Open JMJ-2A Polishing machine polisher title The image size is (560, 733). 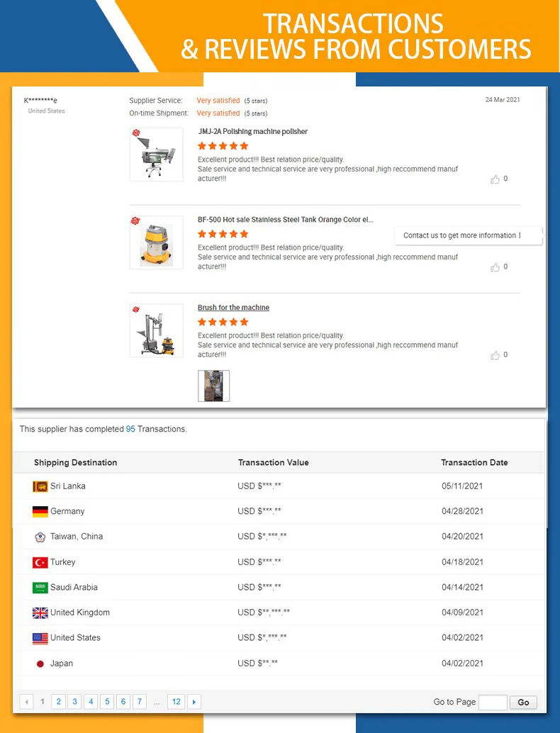point(252,131)
